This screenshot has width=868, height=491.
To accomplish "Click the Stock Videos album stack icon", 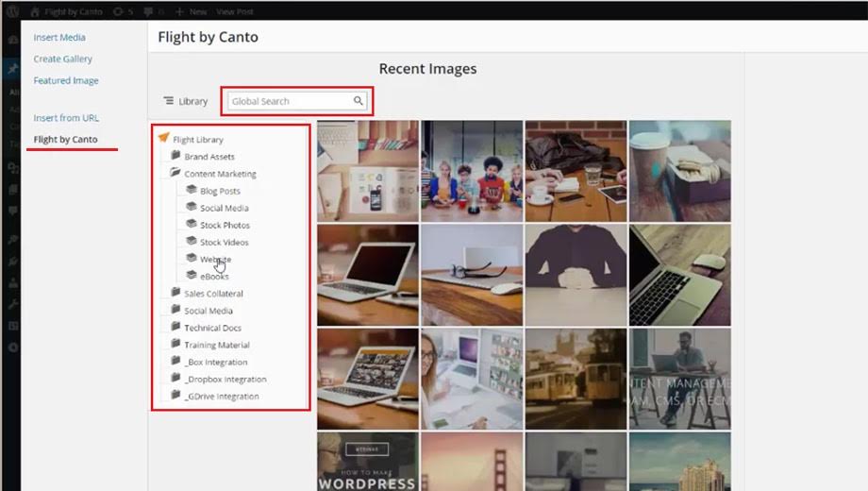I will 192,242.
